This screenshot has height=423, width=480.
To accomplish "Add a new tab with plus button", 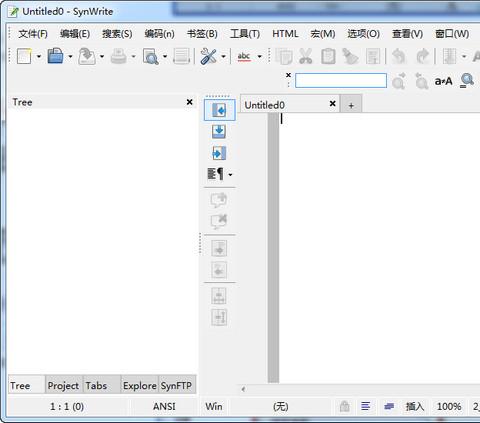I will (x=351, y=105).
